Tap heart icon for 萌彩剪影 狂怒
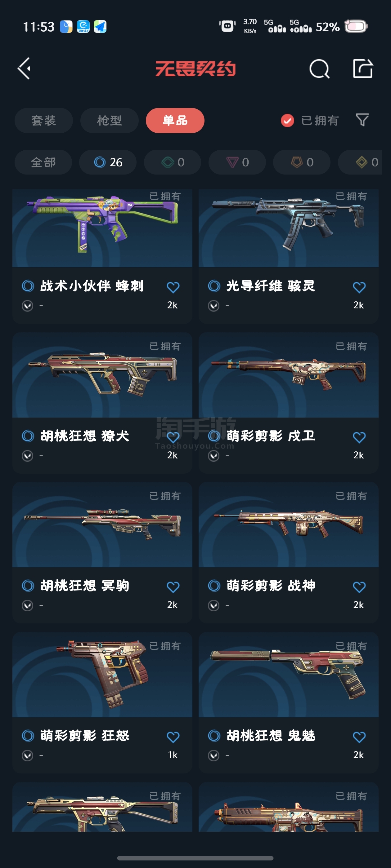The height and width of the screenshot is (868, 391). [173, 737]
